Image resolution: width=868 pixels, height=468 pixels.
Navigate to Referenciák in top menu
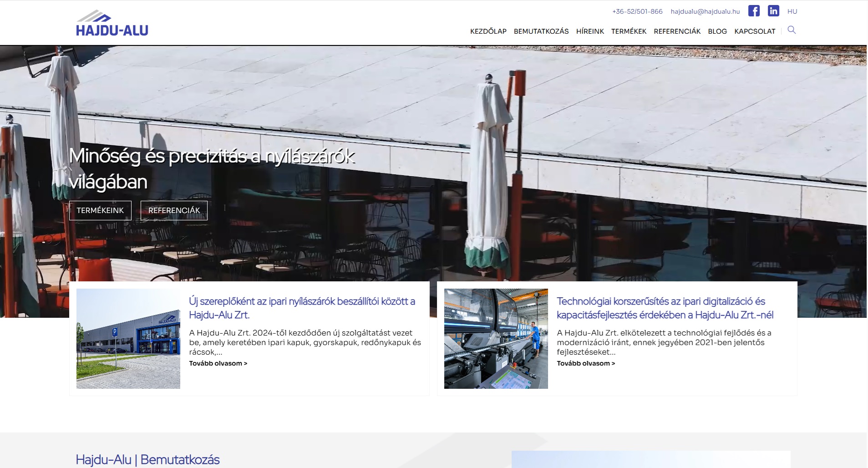pos(677,31)
